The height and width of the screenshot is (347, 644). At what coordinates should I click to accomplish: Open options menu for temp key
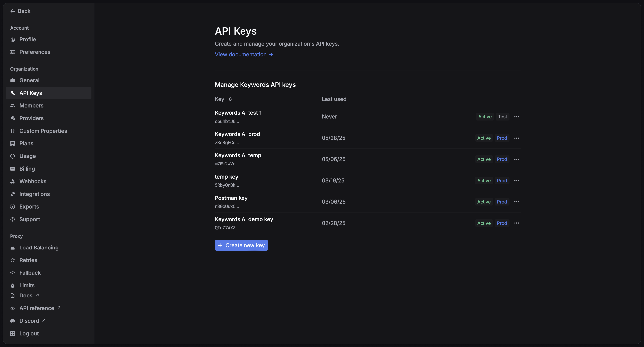point(517,181)
